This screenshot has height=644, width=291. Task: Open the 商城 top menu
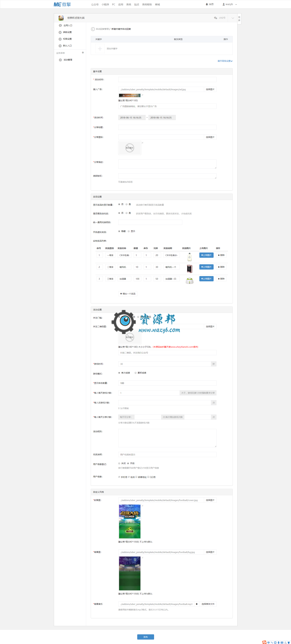(x=157, y=4)
